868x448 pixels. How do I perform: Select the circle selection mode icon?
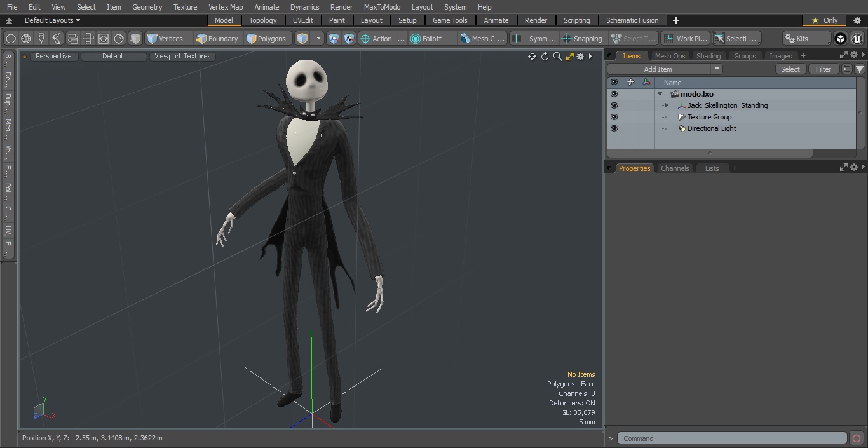pyautogui.click(x=11, y=39)
